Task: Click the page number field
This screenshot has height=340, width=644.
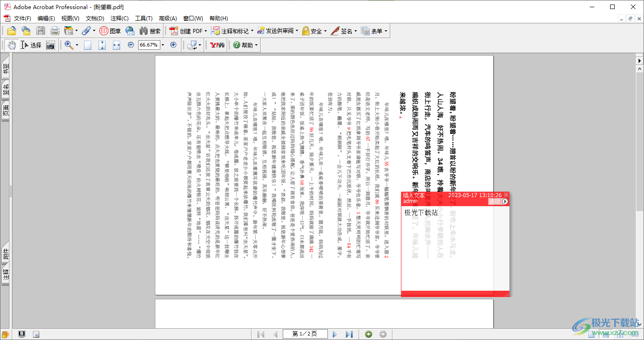Action: point(305,334)
